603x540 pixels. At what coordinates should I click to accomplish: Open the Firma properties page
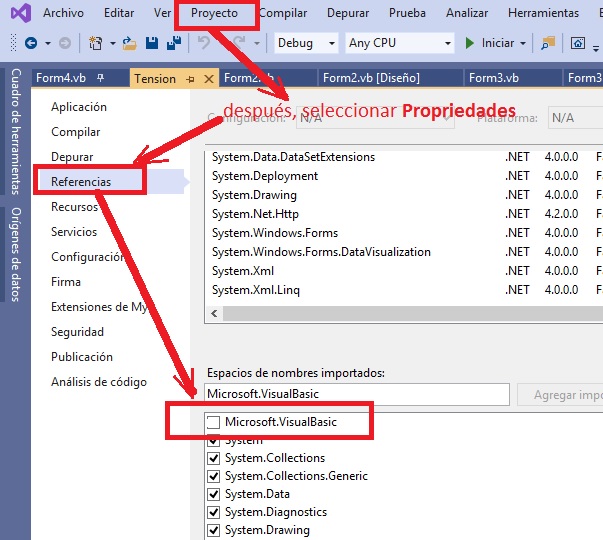pos(66,282)
